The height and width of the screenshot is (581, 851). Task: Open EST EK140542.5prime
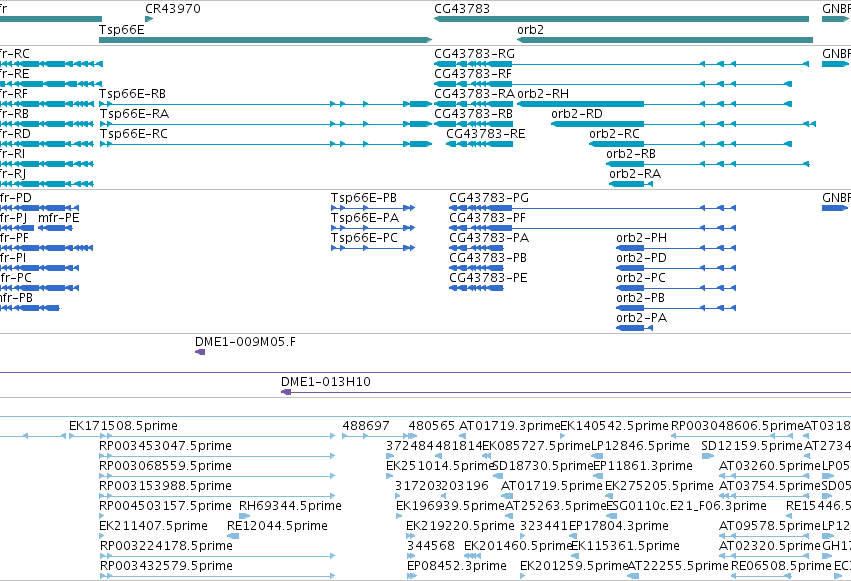click(614, 426)
